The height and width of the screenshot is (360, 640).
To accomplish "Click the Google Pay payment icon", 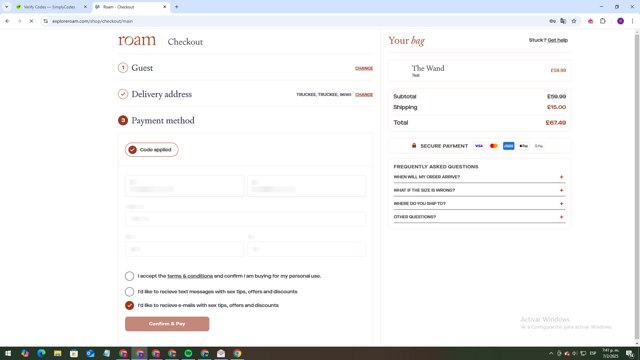I will [539, 146].
